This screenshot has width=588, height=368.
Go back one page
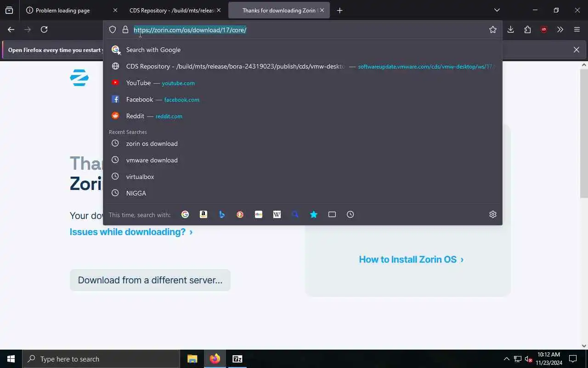pyautogui.click(x=11, y=29)
